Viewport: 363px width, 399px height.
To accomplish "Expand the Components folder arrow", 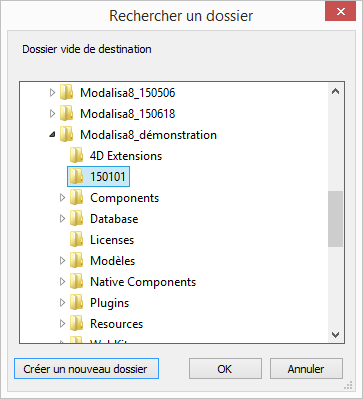I will [x=62, y=198].
